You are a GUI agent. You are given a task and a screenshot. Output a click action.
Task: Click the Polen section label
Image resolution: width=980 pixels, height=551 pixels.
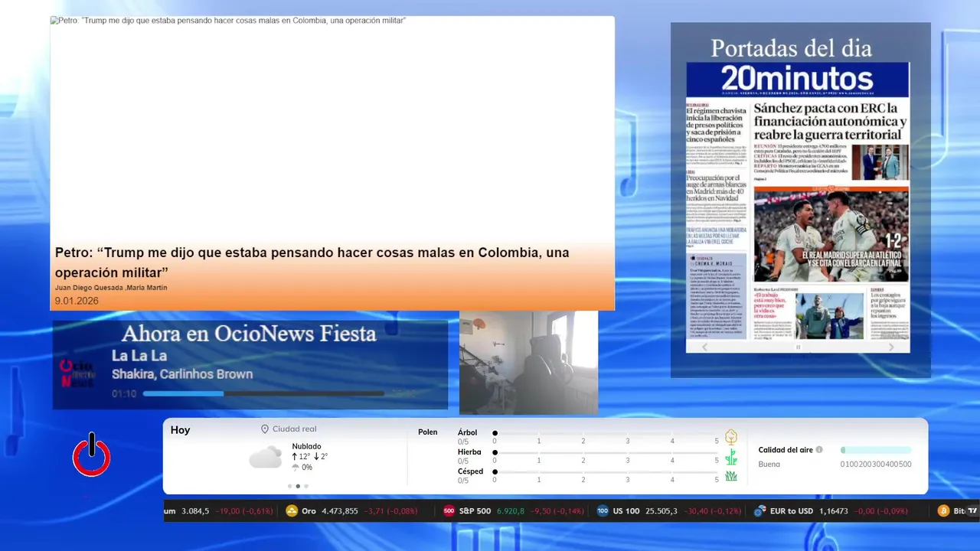[428, 432]
